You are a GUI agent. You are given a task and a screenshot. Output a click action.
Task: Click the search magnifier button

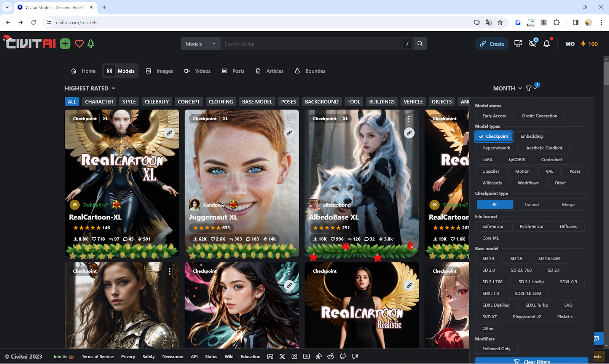click(x=420, y=44)
